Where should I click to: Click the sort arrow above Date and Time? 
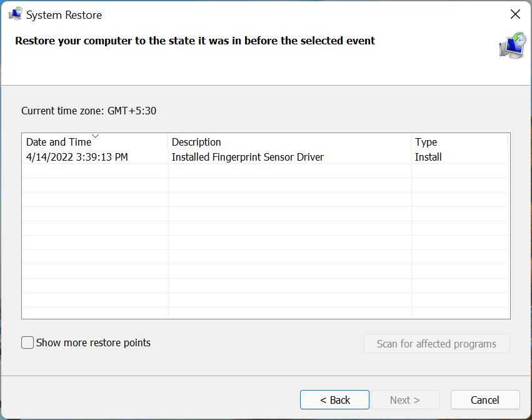(x=95, y=136)
